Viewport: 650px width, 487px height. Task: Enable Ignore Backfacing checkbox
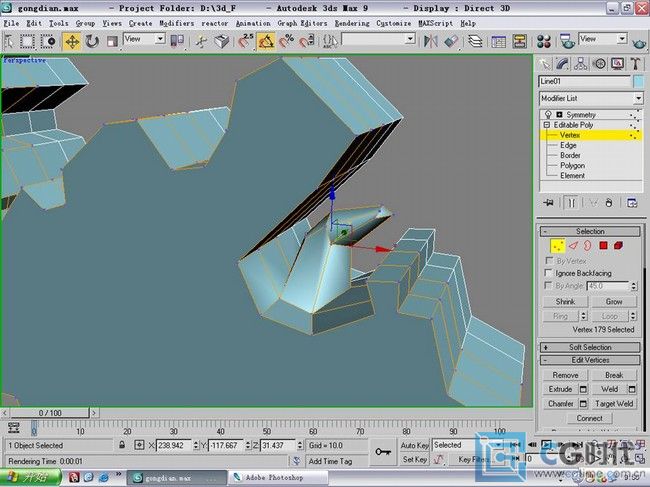coord(548,273)
